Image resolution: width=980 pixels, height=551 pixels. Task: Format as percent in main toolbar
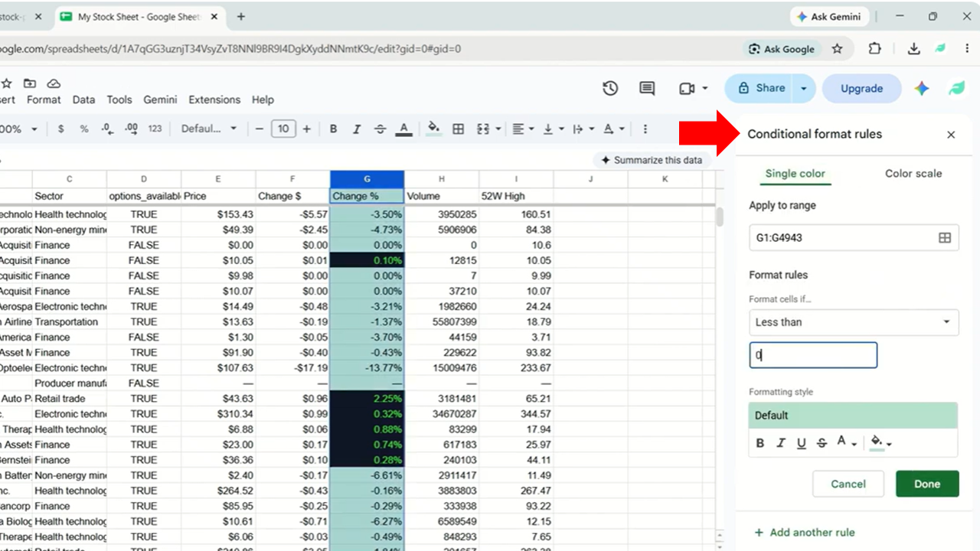click(x=84, y=129)
